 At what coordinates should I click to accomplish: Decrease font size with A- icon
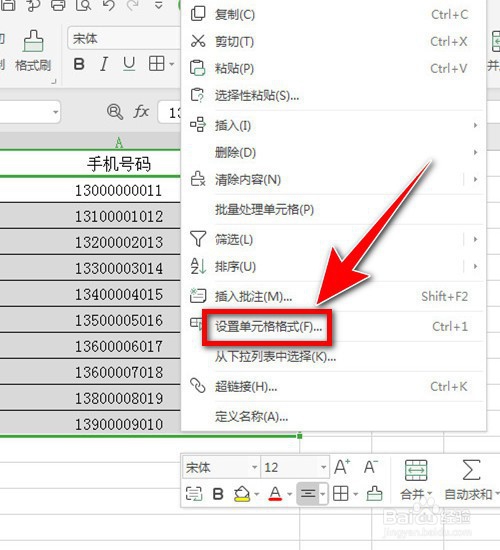point(371,467)
